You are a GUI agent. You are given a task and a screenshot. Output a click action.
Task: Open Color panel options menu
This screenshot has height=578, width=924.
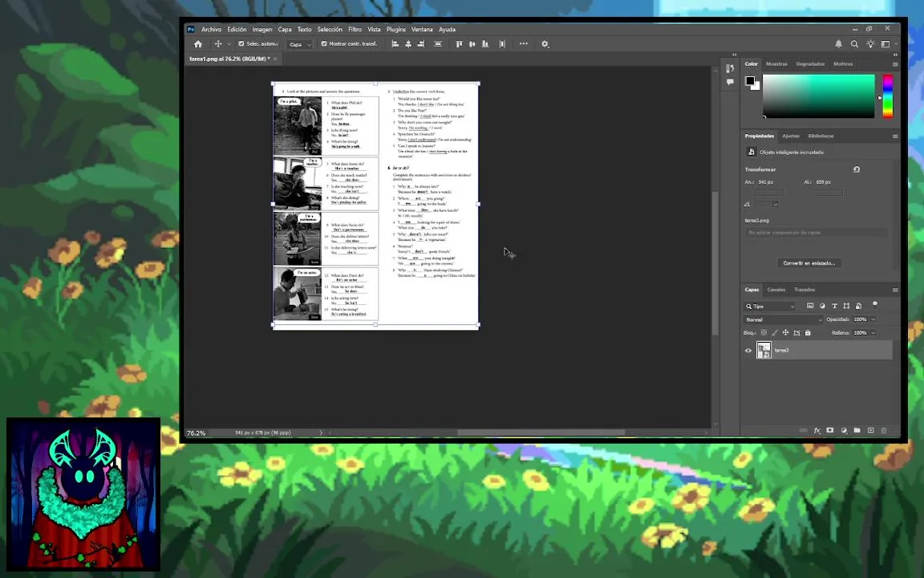point(895,64)
